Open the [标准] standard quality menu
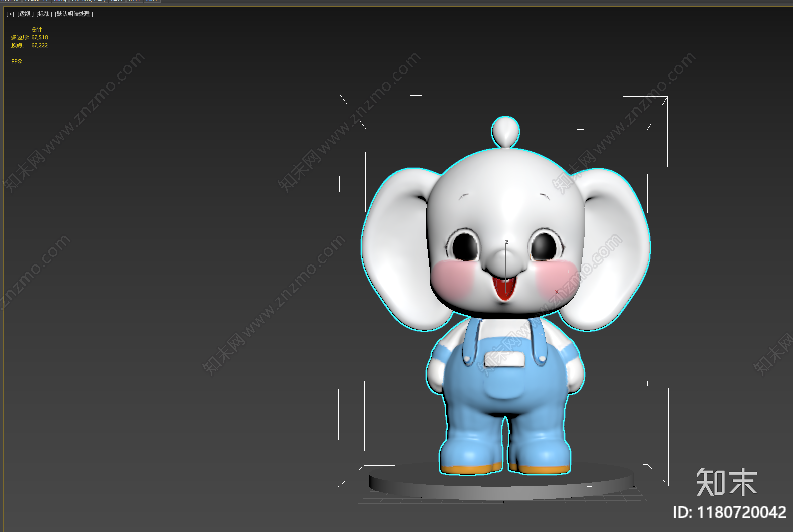This screenshot has height=532, width=793. [44, 14]
